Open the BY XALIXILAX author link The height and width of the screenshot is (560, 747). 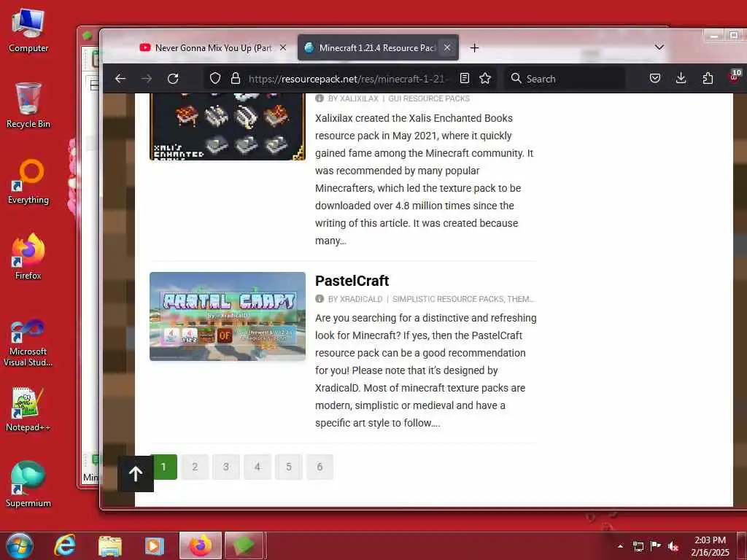tap(353, 98)
